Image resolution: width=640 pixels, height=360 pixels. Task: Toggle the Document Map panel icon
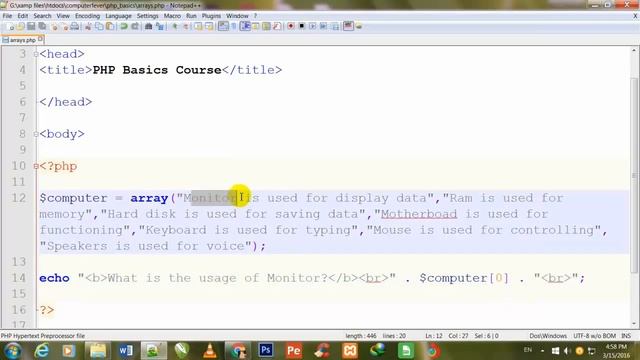coord(266,27)
